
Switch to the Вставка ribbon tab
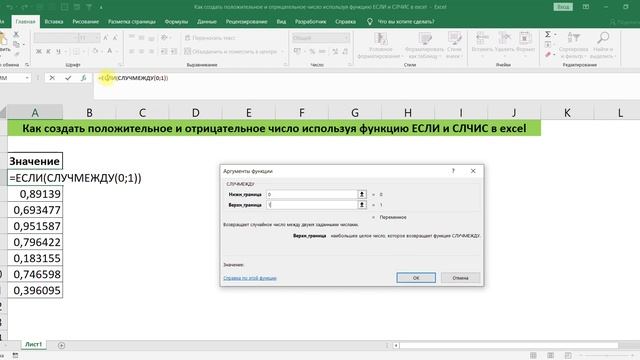pos(53,22)
